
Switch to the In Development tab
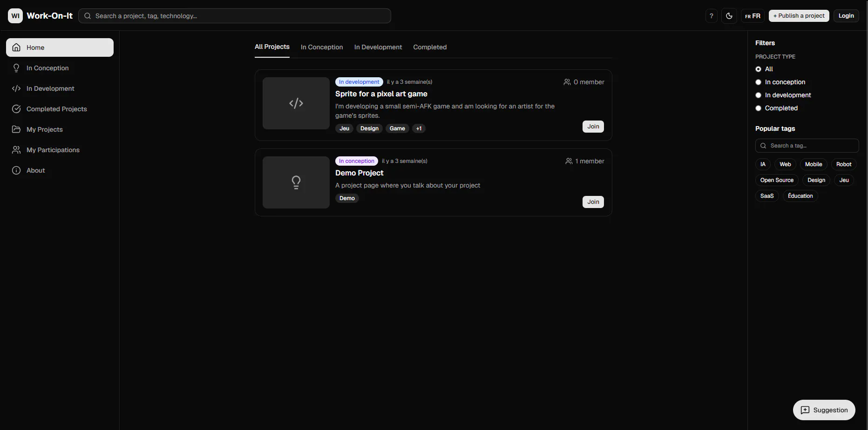378,47
